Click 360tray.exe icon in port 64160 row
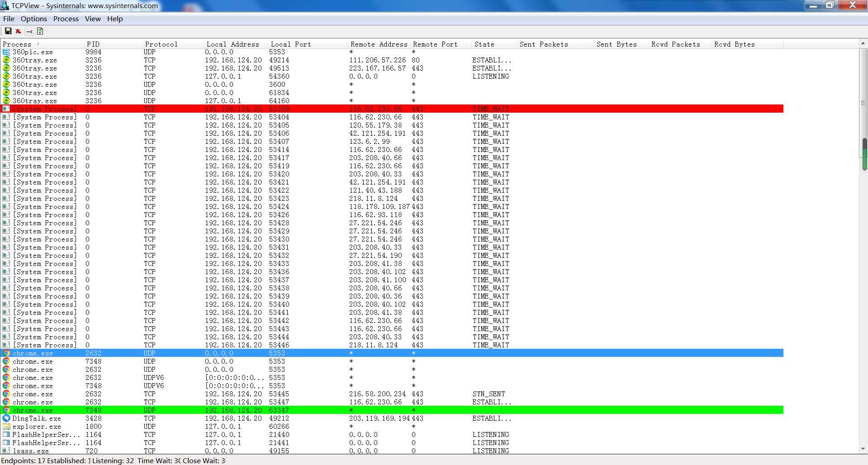868x465 pixels. click(x=6, y=101)
